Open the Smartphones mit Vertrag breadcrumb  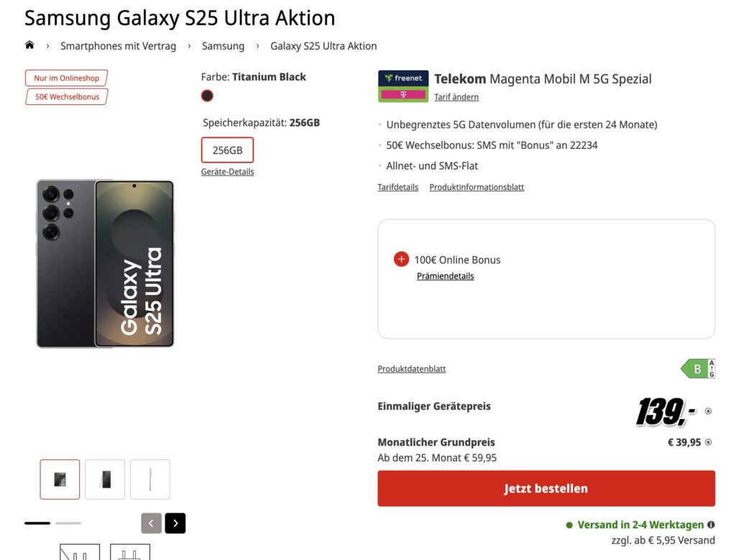coord(118,46)
